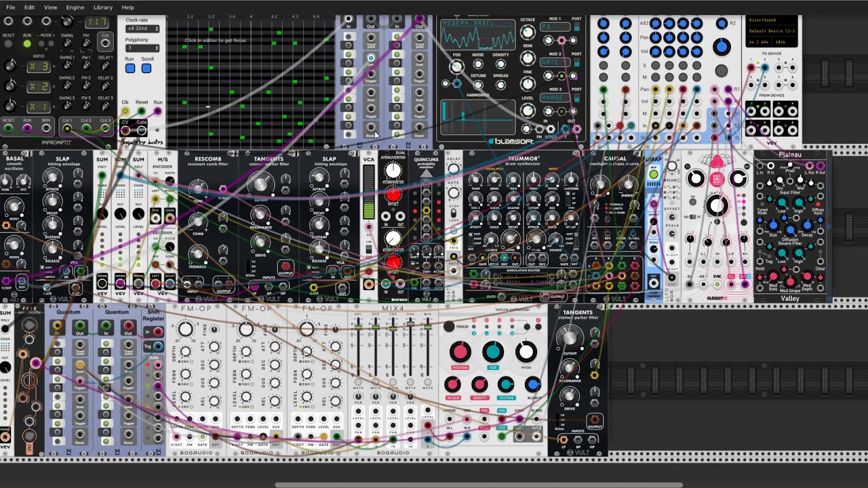The width and height of the screenshot is (868, 488).
Task: Click the MODE minus button on clock
Action: (x=41, y=44)
